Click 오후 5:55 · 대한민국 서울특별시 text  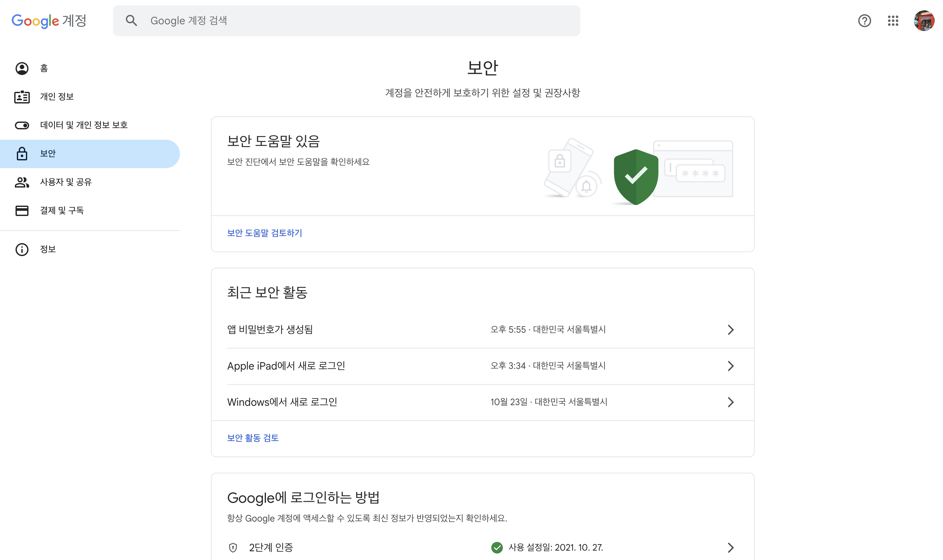click(x=548, y=330)
